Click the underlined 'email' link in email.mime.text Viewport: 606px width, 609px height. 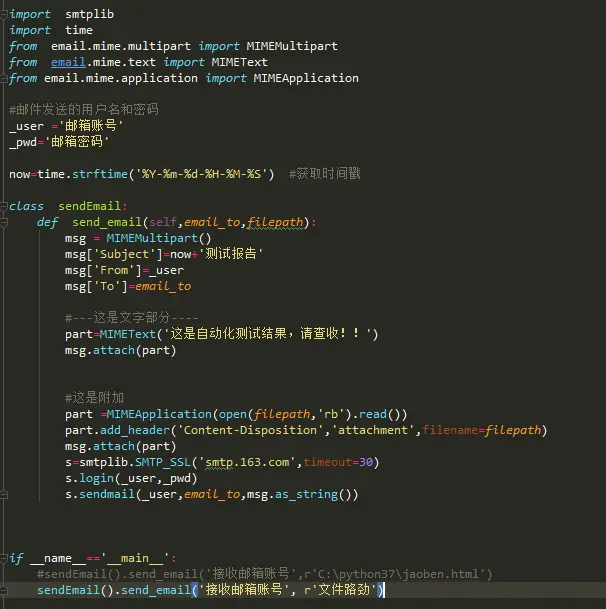pyautogui.click(x=68, y=62)
